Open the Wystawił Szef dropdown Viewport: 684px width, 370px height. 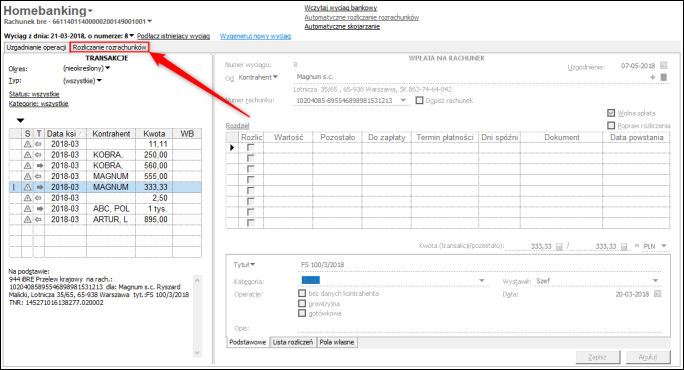pos(655,281)
